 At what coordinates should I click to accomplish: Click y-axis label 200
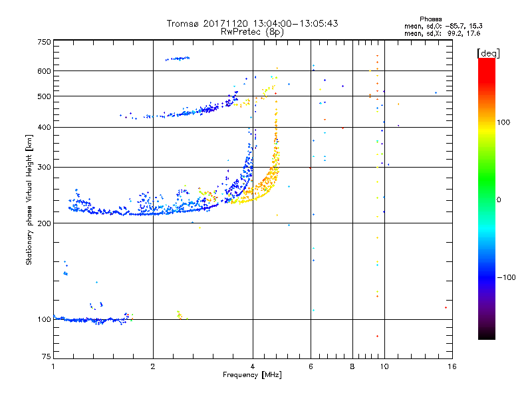pyautogui.click(x=45, y=223)
